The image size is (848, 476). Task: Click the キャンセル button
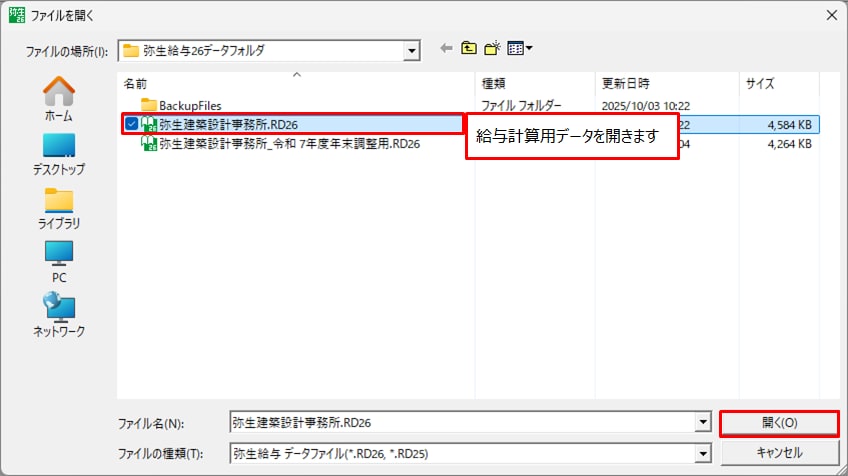point(779,453)
